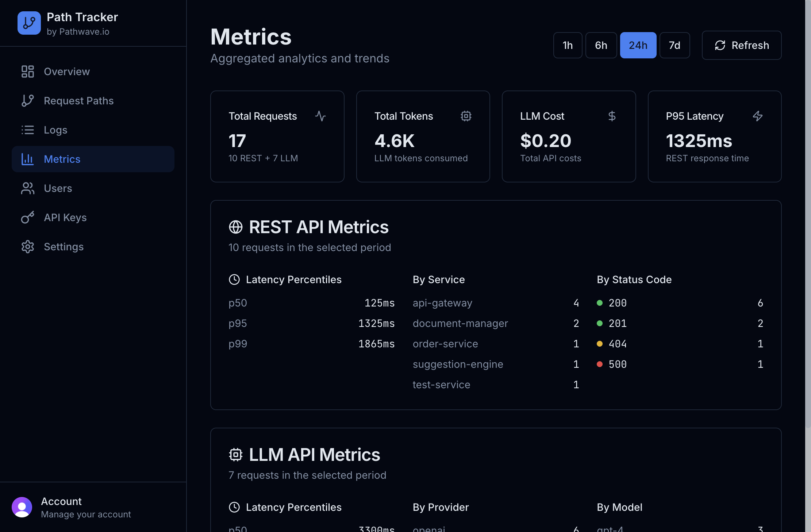Image resolution: width=811 pixels, height=532 pixels.
Task: Open the Metrics page from sidebar
Action: [62, 159]
